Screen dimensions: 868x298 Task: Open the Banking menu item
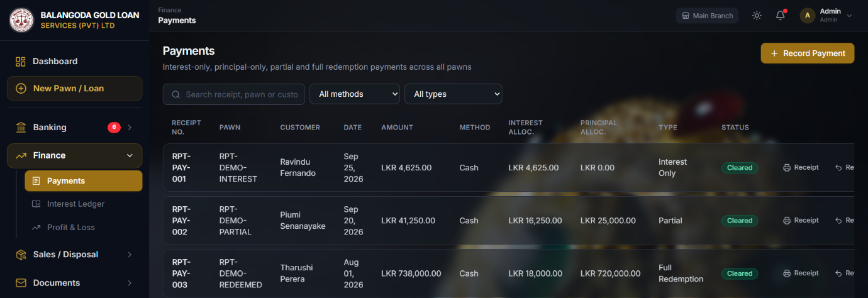74,128
